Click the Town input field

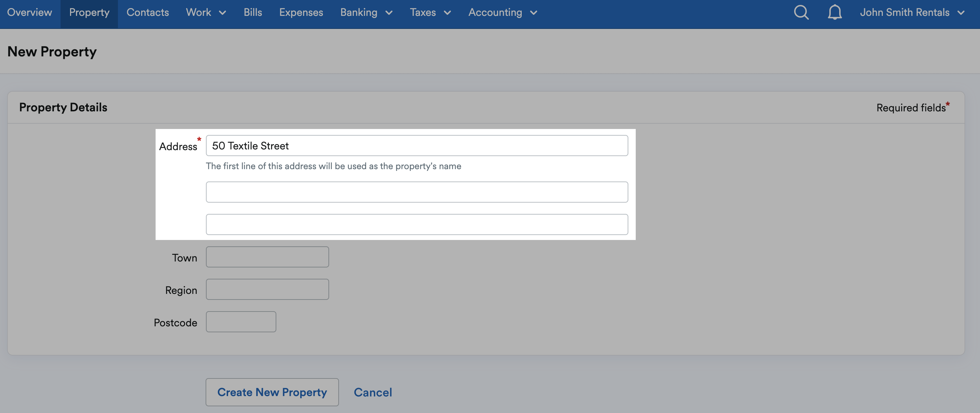[x=268, y=257]
